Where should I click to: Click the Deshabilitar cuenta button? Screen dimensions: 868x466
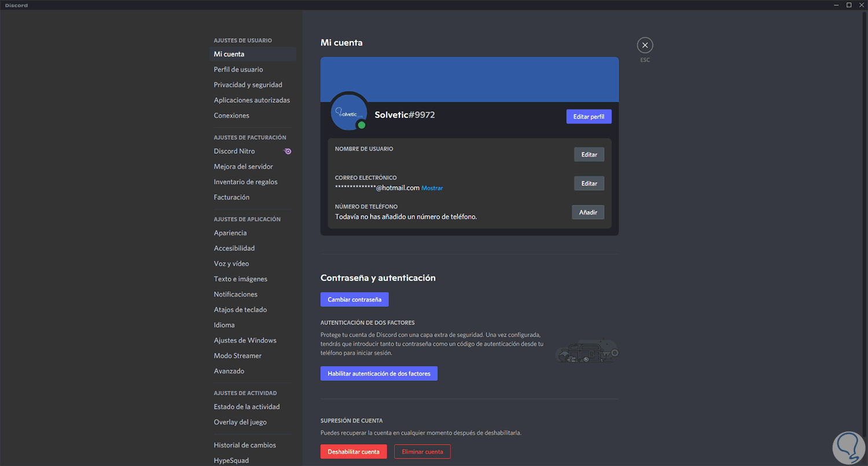[354, 452]
